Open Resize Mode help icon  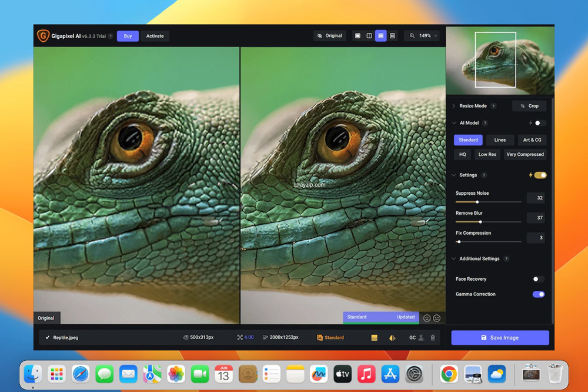[x=494, y=106]
